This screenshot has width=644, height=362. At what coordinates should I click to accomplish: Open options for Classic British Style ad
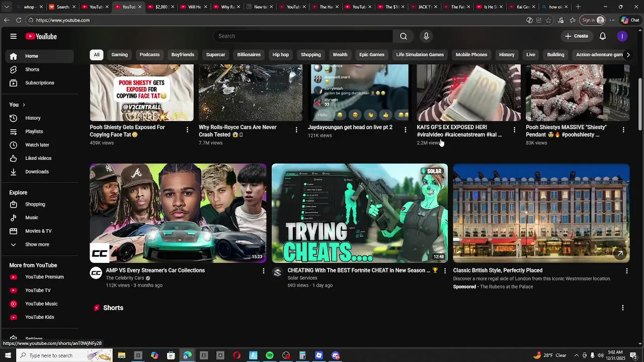click(626, 271)
